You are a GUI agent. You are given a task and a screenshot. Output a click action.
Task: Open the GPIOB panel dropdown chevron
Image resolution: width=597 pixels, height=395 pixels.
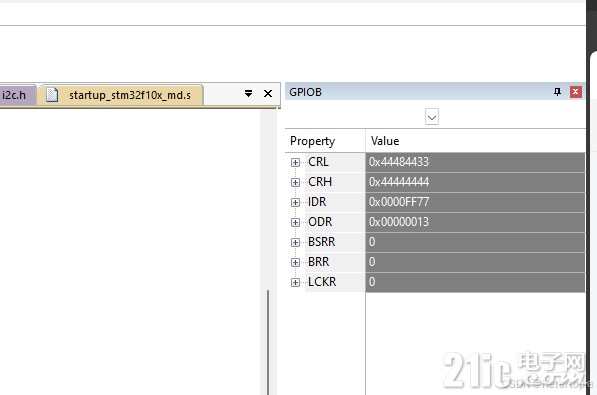tap(432, 117)
